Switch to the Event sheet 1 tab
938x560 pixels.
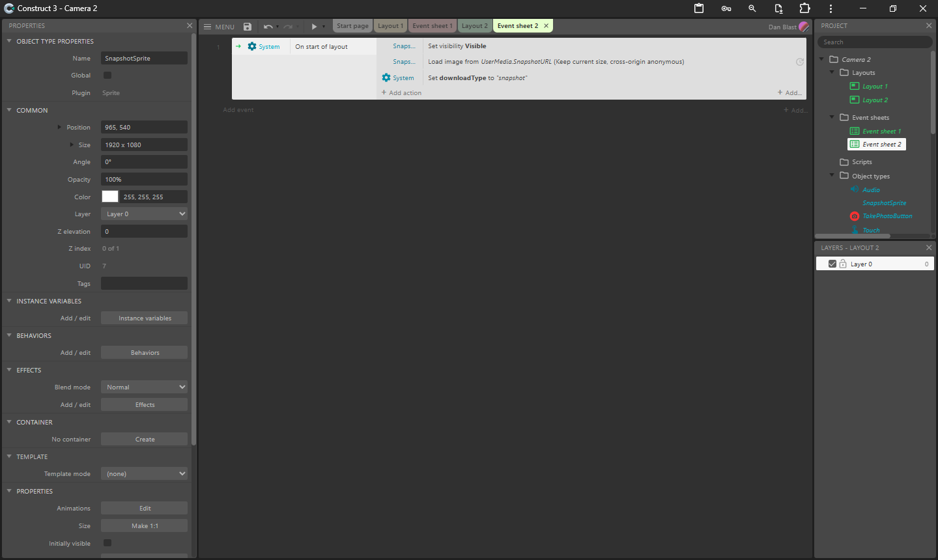[432, 26]
